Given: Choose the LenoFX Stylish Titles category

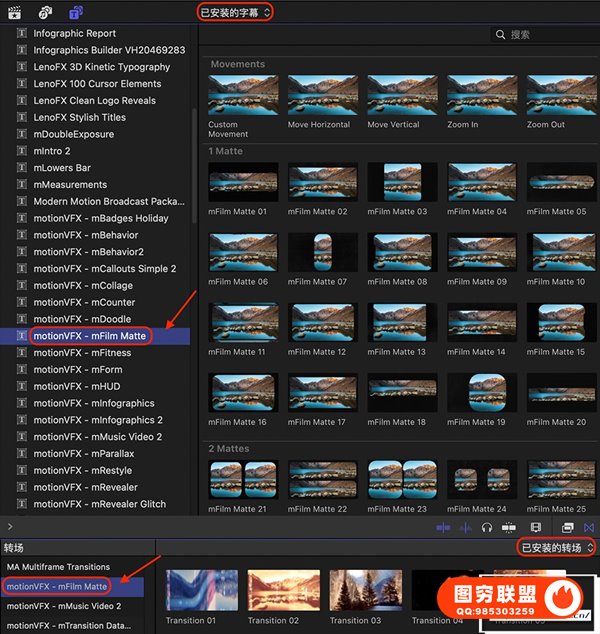Looking at the screenshot, I should [79, 118].
